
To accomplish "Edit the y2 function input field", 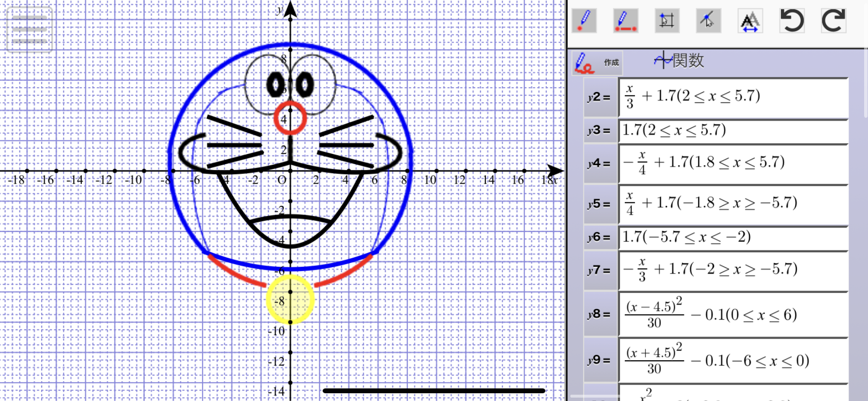I will coord(733,98).
